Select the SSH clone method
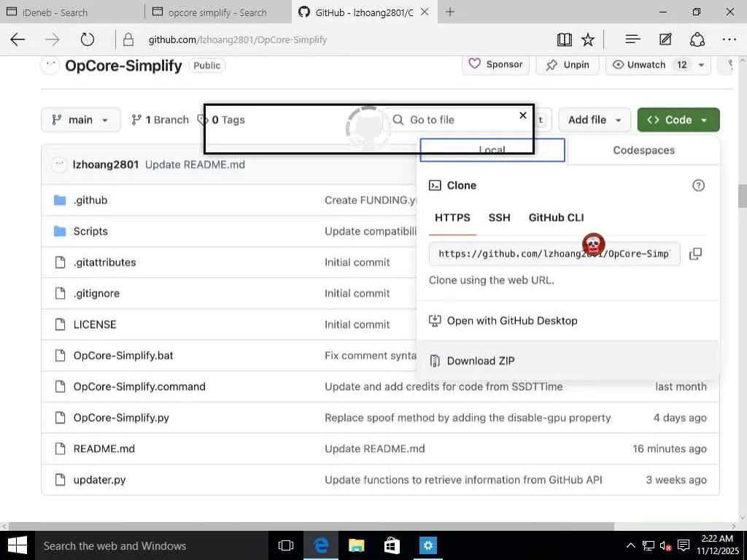This screenshot has width=747, height=560. (x=499, y=217)
